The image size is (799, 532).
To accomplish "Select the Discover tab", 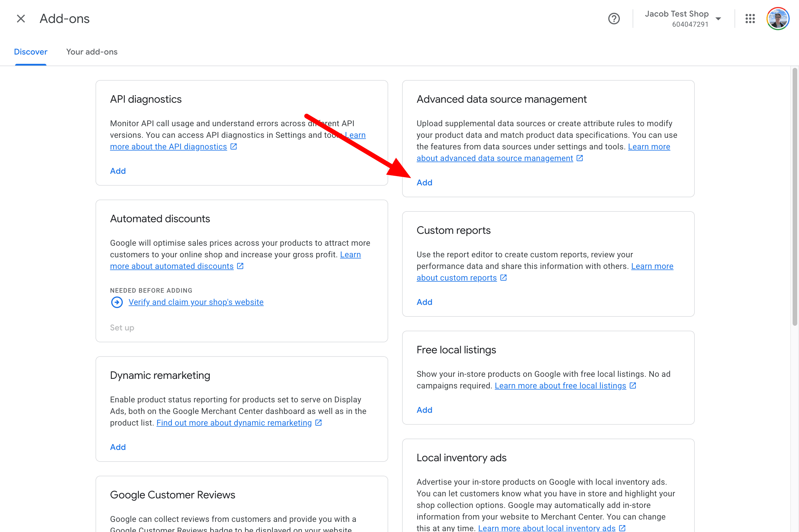I will [30, 52].
